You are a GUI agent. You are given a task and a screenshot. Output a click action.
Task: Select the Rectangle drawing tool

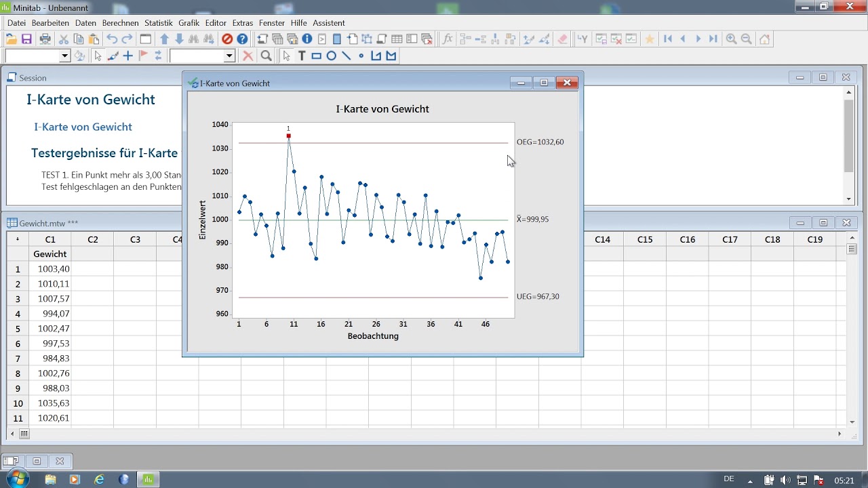(317, 56)
